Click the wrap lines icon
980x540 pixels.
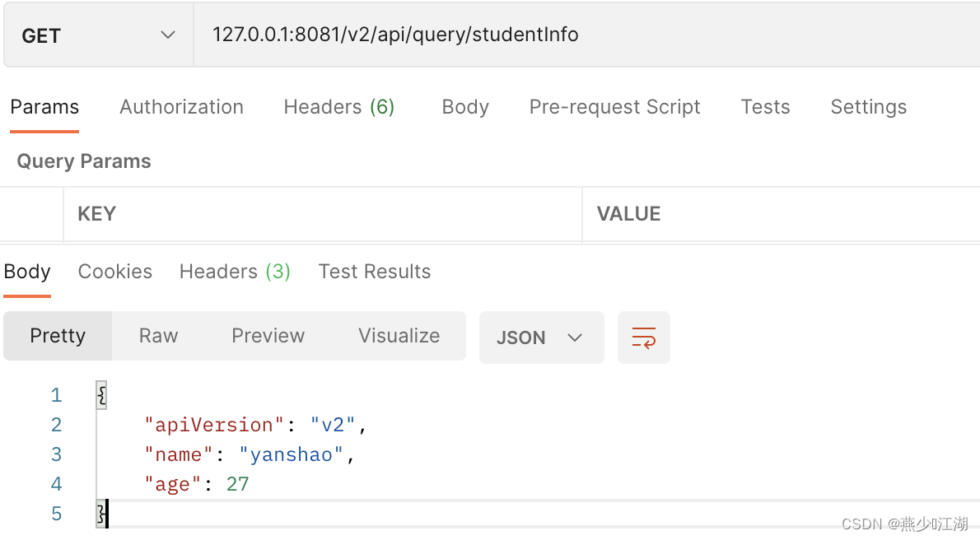coord(643,337)
